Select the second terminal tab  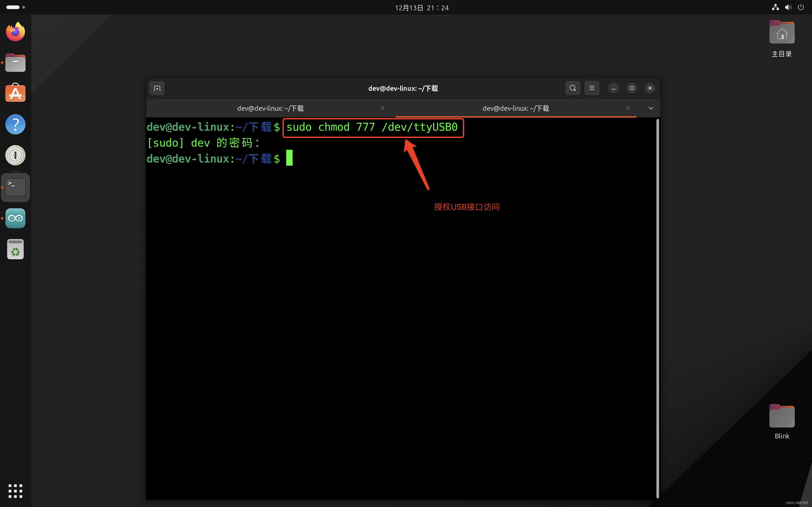click(x=516, y=108)
